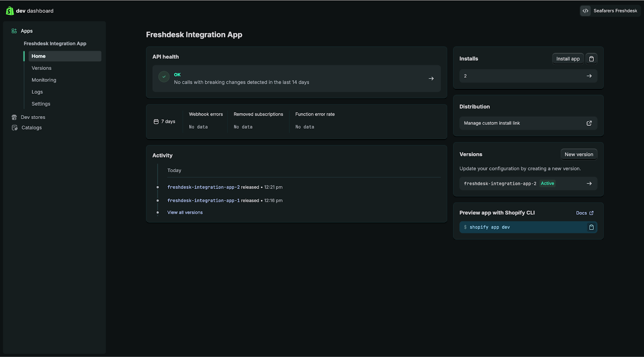Open Dev stores page
The image size is (644, 357).
pos(33,117)
